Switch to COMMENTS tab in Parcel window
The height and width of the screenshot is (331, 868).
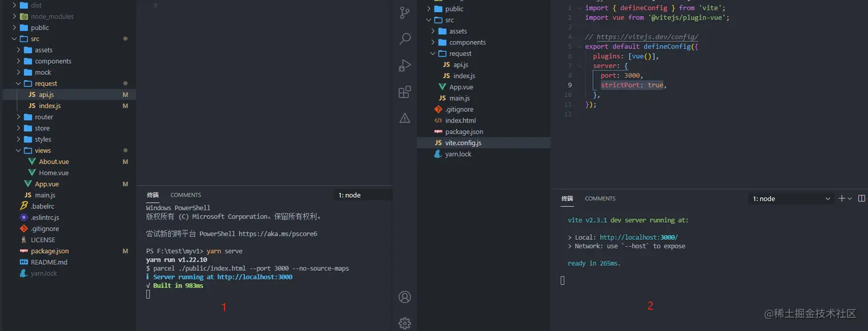coord(185,195)
